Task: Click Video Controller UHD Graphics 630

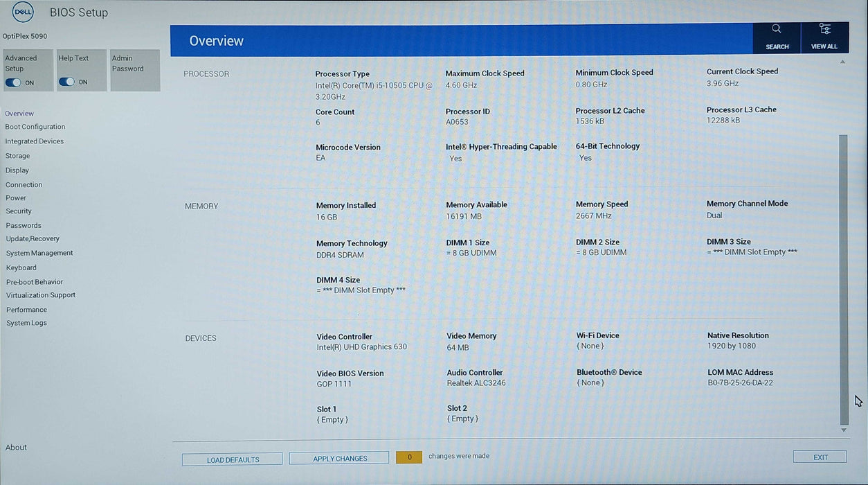Action: pyautogui.click(x=362, y=347)
